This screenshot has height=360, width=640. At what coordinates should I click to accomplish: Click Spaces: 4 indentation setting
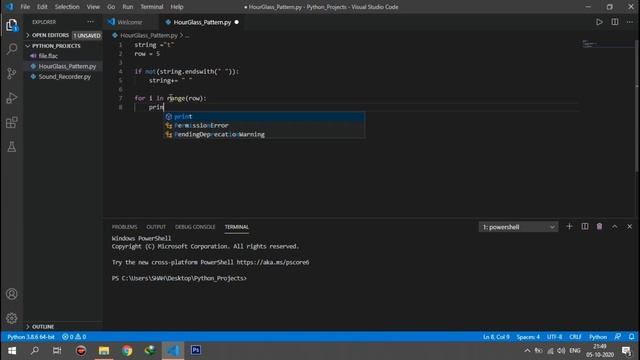tap(528, 337)
